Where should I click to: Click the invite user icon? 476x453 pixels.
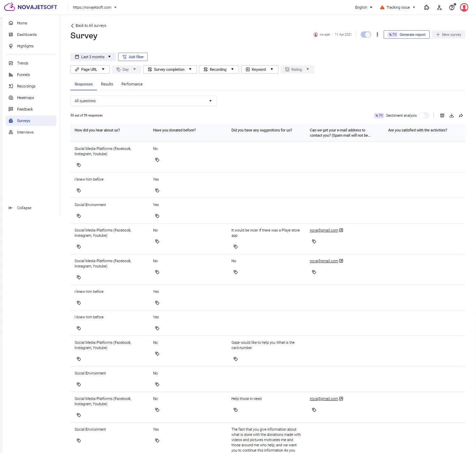(439, 7)
